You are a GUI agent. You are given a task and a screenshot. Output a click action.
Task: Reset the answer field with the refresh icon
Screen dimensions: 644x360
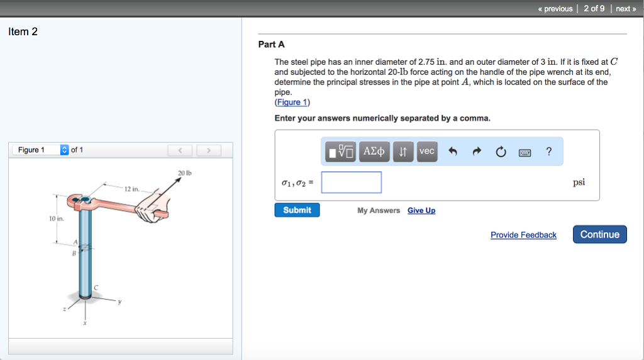click(x=501, y=152)
